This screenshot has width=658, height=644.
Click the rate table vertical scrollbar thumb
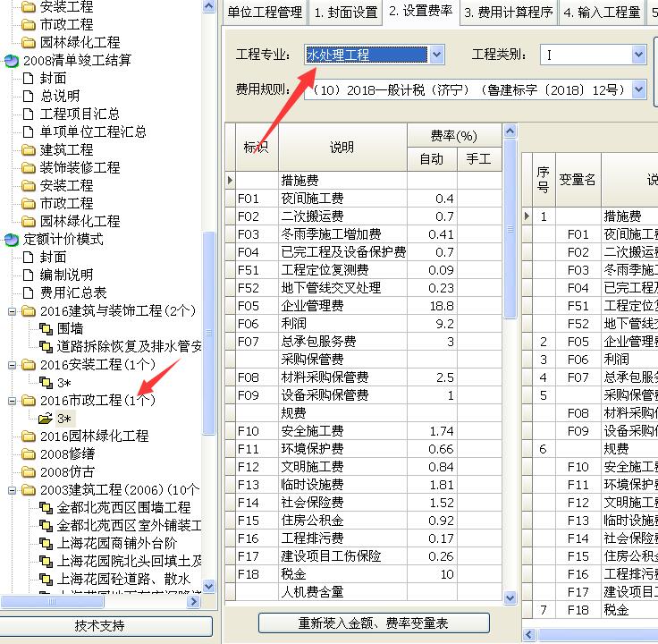(510, 229)
